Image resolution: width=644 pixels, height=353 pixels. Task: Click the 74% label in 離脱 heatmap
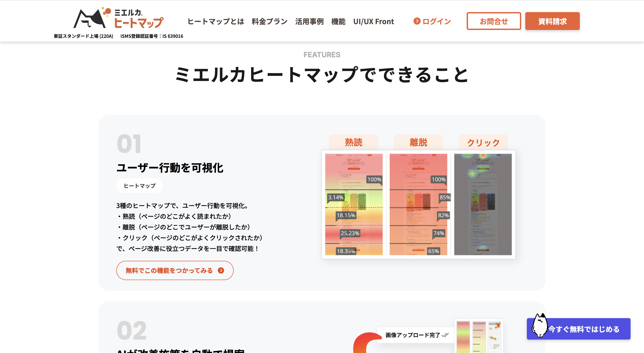439,233
